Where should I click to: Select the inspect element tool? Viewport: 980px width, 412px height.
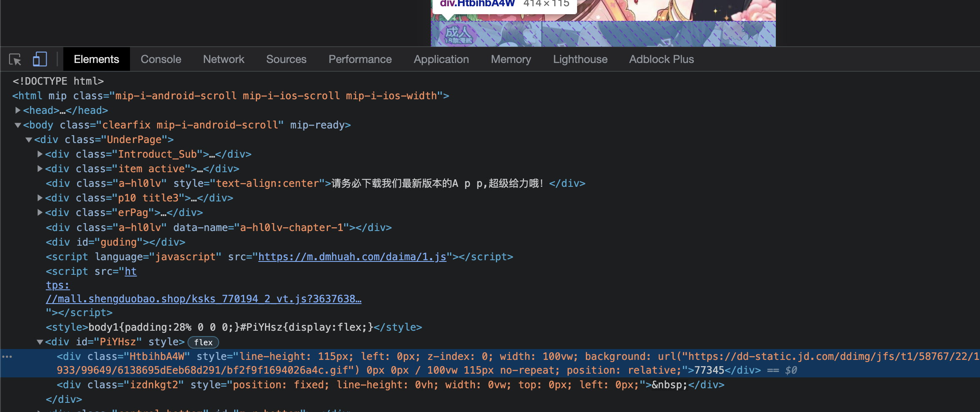(15, 59)
